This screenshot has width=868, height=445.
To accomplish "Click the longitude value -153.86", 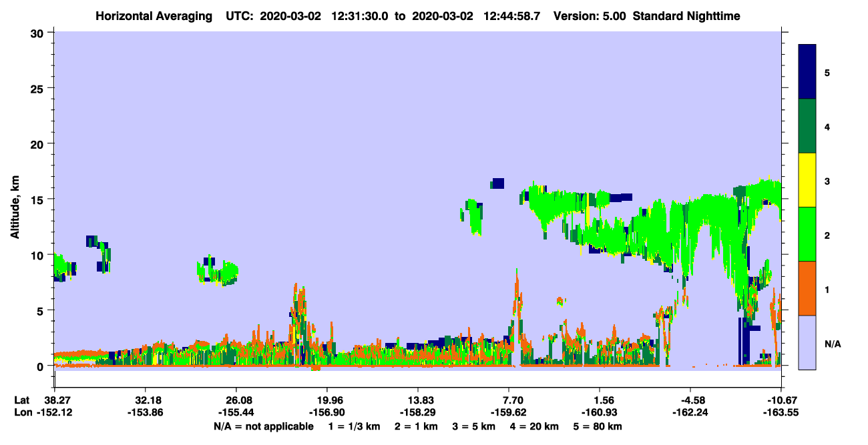I will [x=145, y=413].
